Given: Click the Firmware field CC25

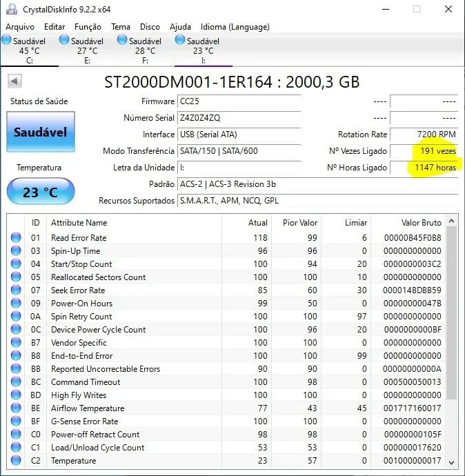Looking at the screenshot, I should [239, 101].
